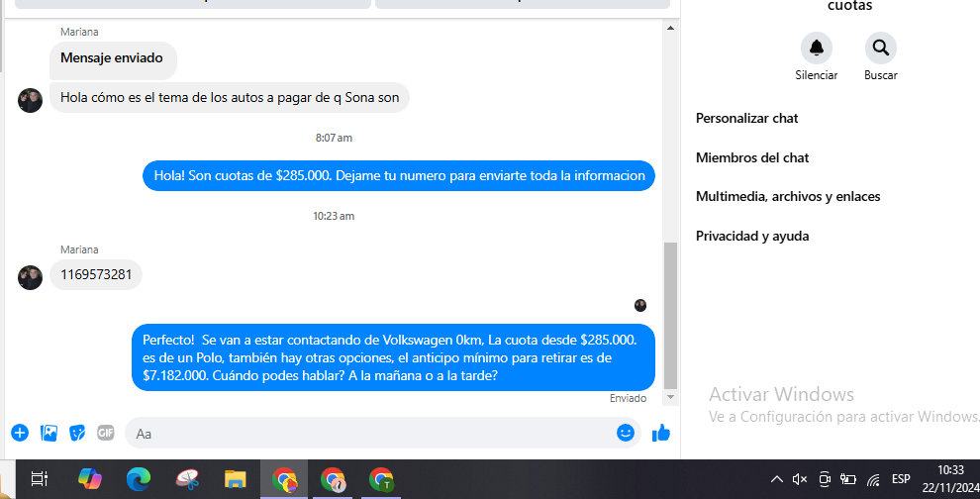This screenshot has height=499, width=980.
Task: Click the chat scrollbar down arrow
Action: pos(670,397)
